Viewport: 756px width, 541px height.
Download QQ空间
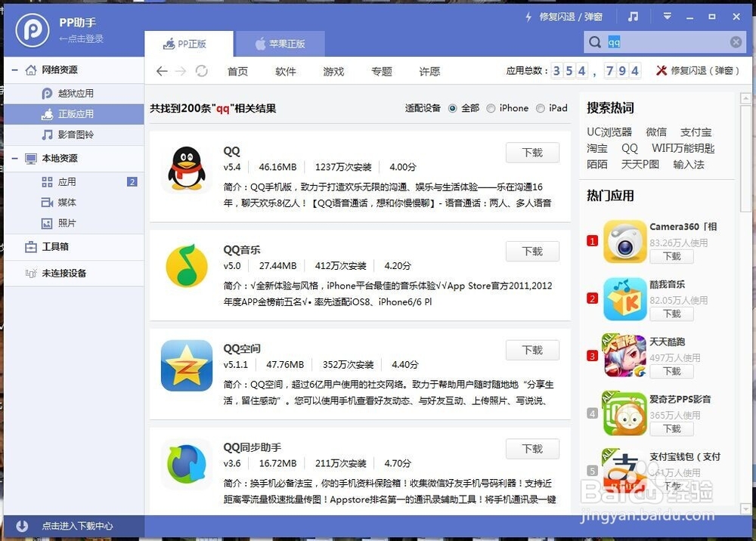(x=532, y=351)
